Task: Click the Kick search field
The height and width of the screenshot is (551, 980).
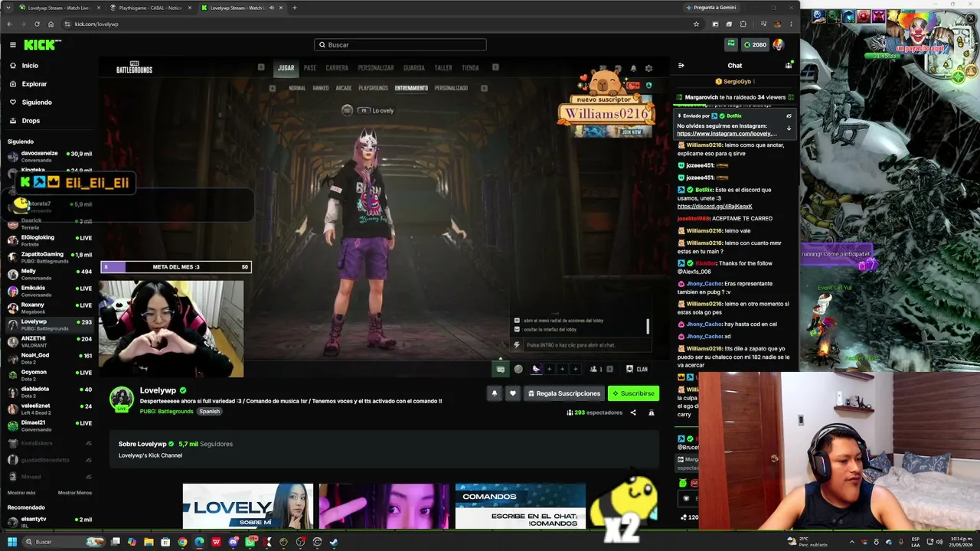Action: click(x=400, y=45)
